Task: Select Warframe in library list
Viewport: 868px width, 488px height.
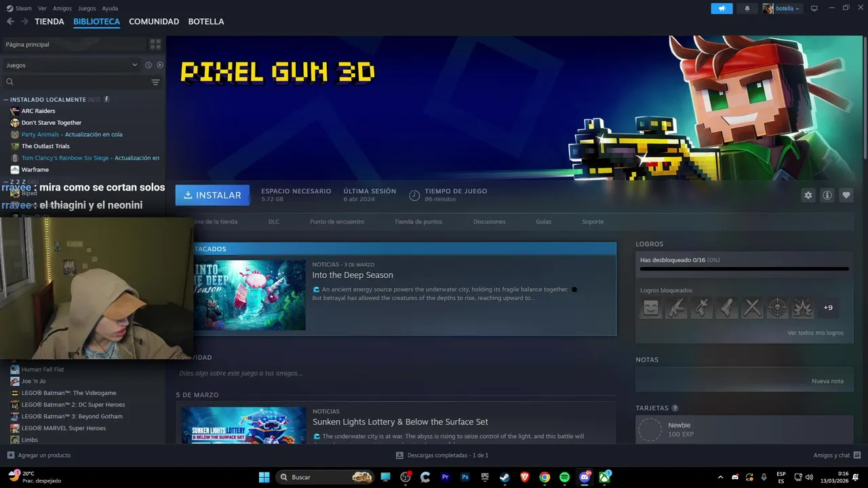Action: [x=35, y=169]
